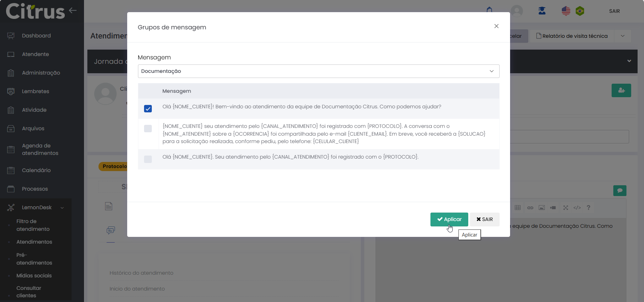Check the second message with e-mail placeholders
This screenshot has height=302, width=644.
click(x=148, y=129)
